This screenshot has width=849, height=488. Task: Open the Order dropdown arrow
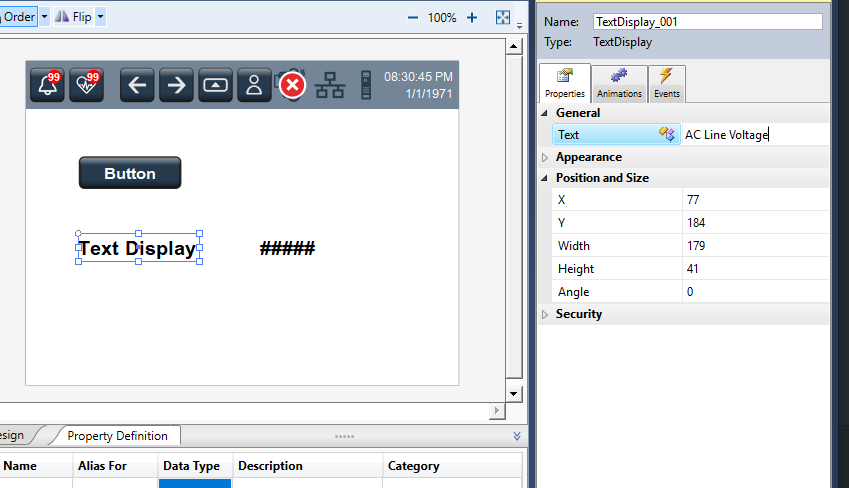44,17
